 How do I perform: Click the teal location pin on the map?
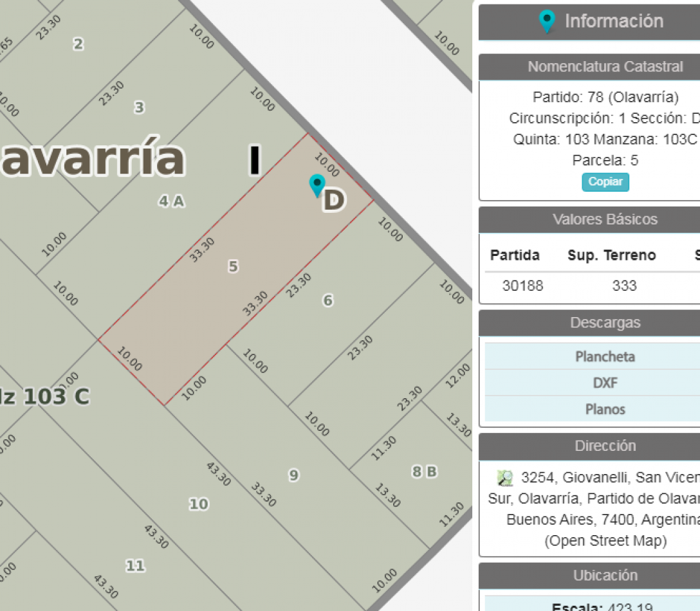click(x=317, y=185)
